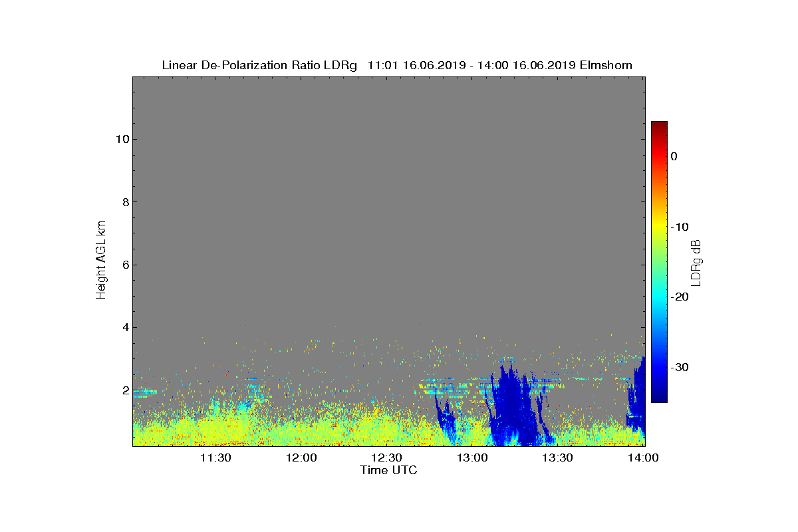Click the yellow region of the colorbar
Screen dimensions: 798x532
(659, 227)
